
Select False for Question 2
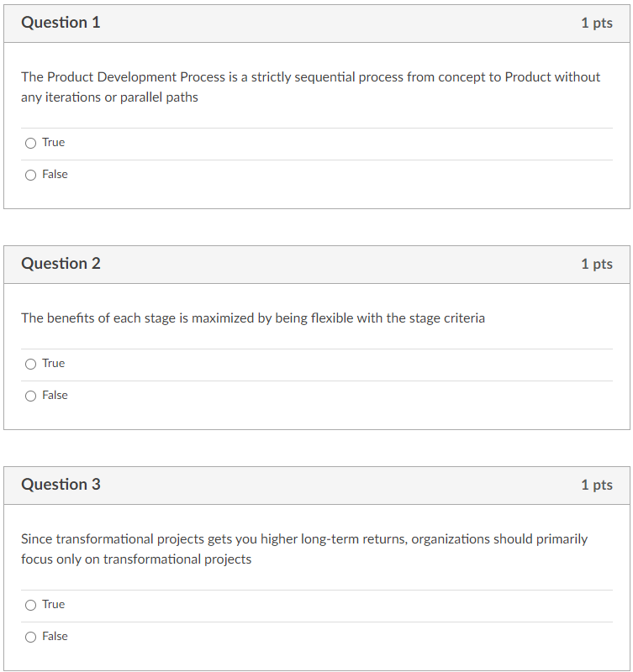click(30, 396)
